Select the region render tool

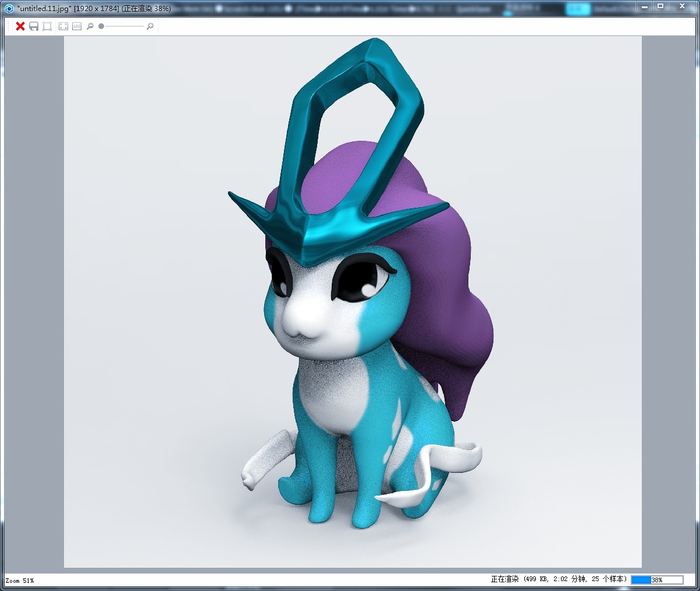47,26
